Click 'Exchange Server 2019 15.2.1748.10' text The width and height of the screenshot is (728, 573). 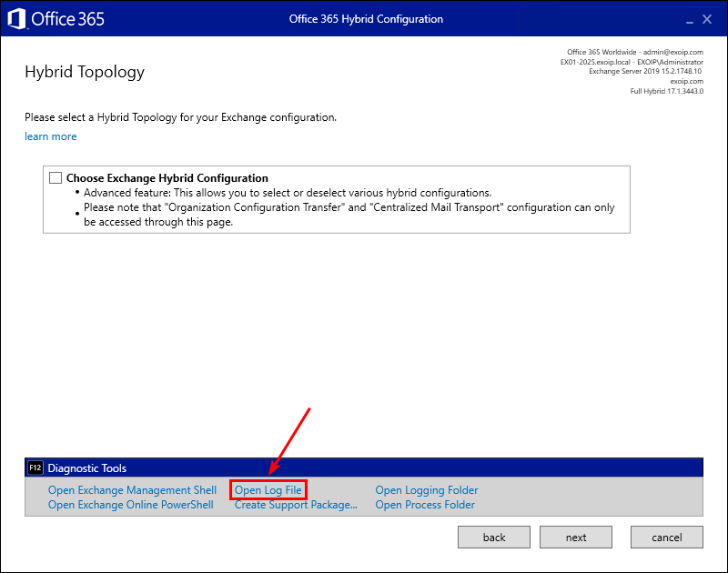tap(646, 72)
